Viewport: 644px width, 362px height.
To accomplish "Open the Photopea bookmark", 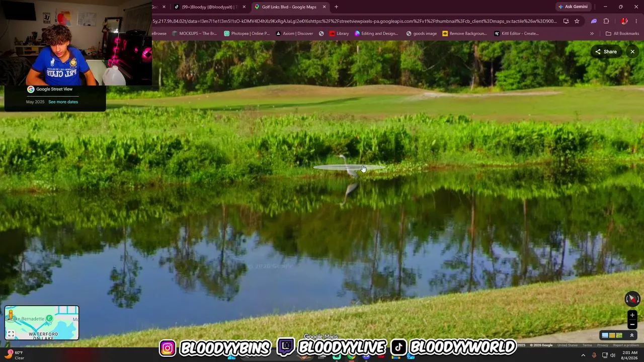I will 247,34.
